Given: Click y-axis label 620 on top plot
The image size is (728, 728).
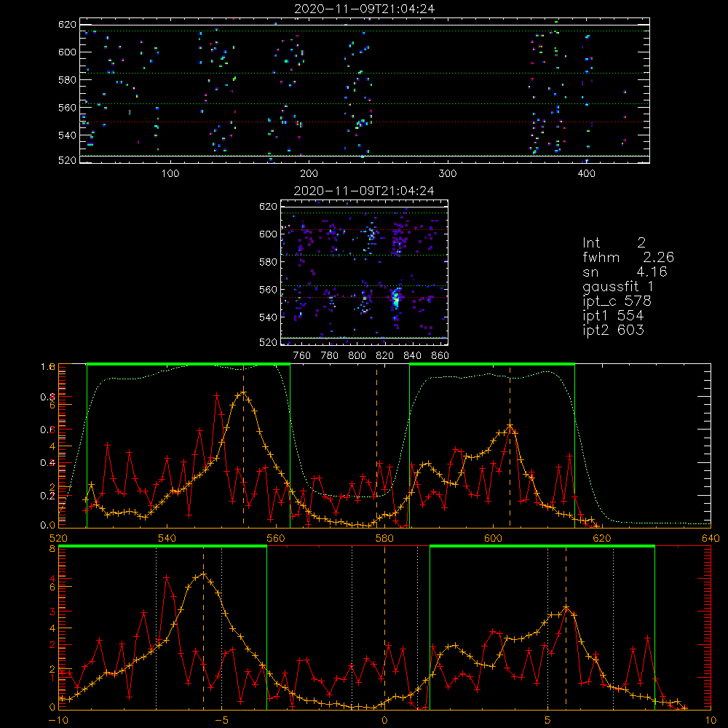Looking at the screenshot, I should (67, 24).
